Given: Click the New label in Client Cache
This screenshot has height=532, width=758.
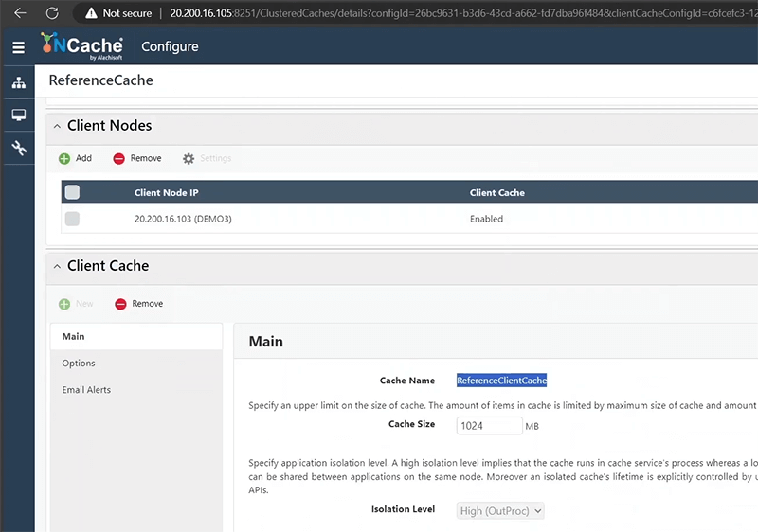Looking at the screenshot, I should 84,304.
